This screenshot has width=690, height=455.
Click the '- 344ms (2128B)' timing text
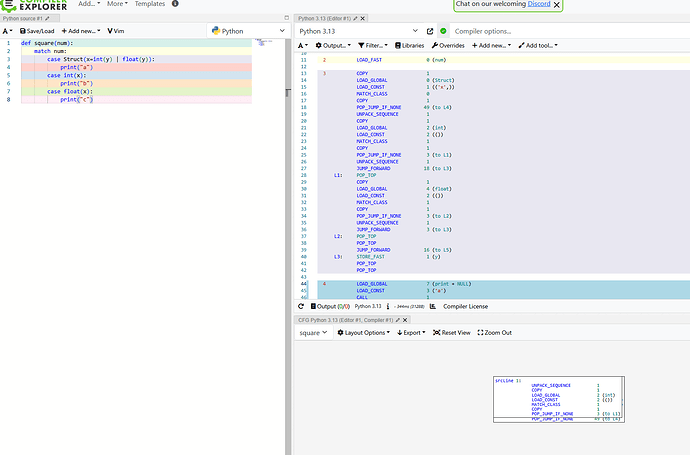tap(409, 306)
